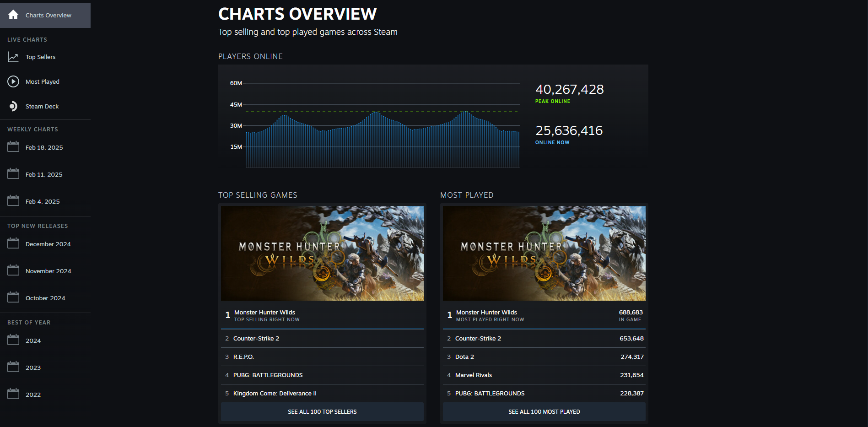Click the Most Played section heading

pyautogui.click(x=467, y=195)
